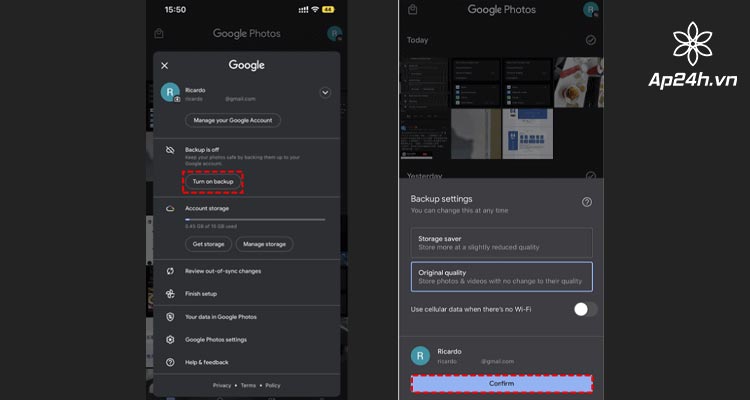Click the out-of-sync refresh icon

tap(170, 271)
